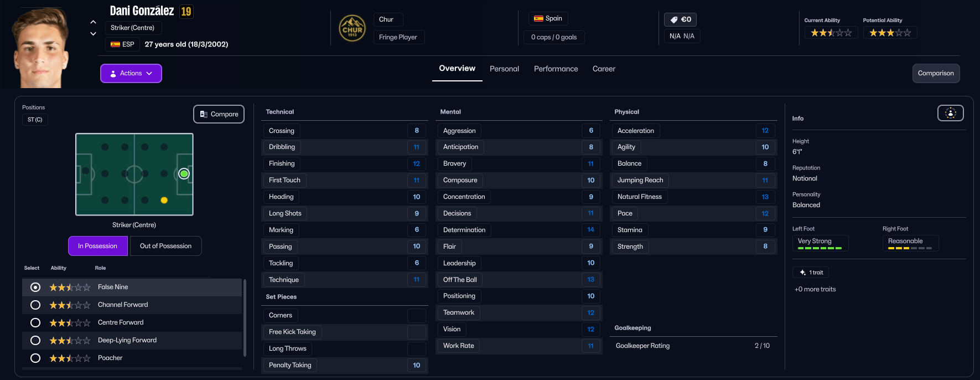This screenshot has width=980, height=380.
Task: Click the yellow position dot on the pitch
Action: (x=164, y=200)
